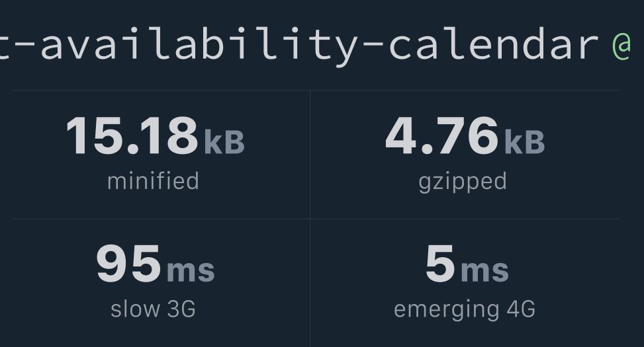Select the 4.76 gzipped size value
Screen dimensions: 644x347
coord(442,135)
